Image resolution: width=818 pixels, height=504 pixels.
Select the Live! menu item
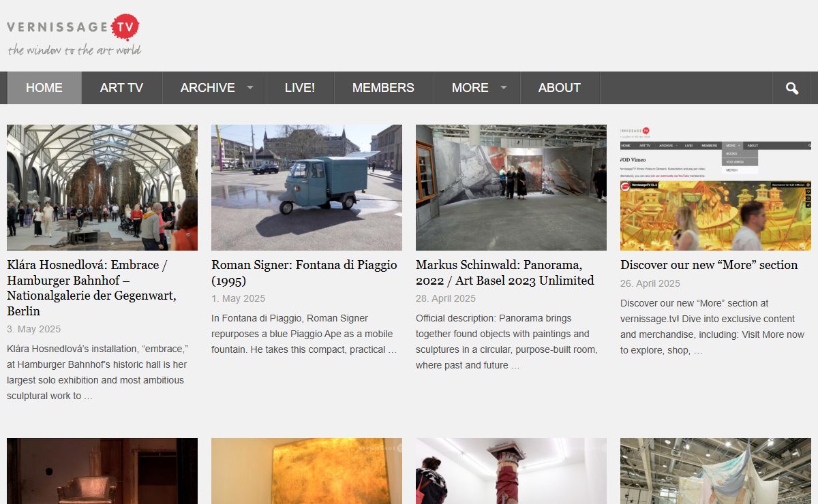pyautogui.click(x=300, y=88)
